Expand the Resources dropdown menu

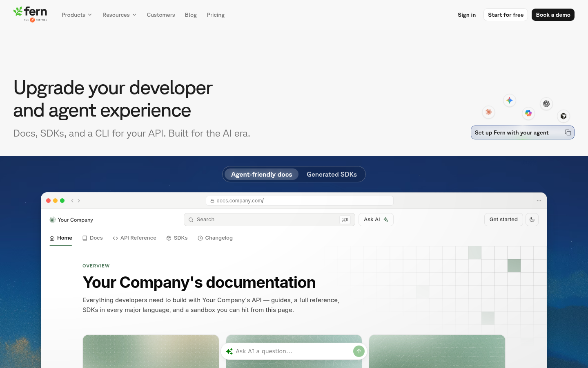tap(119, 15)
